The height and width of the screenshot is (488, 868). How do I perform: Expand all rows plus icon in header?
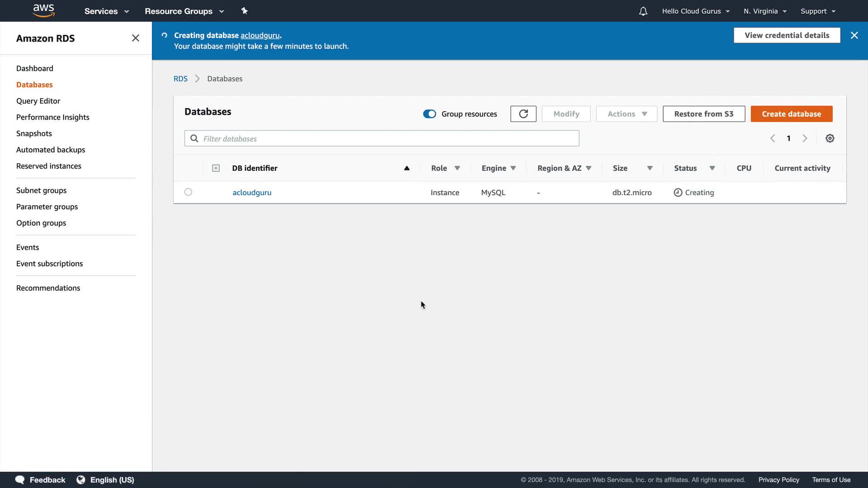216,168
